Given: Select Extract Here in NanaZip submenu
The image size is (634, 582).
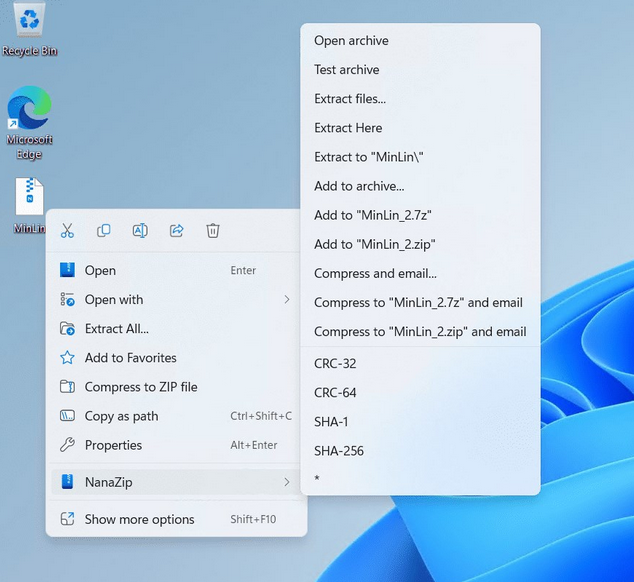Looking at the screenshot, I should [421, 128].
